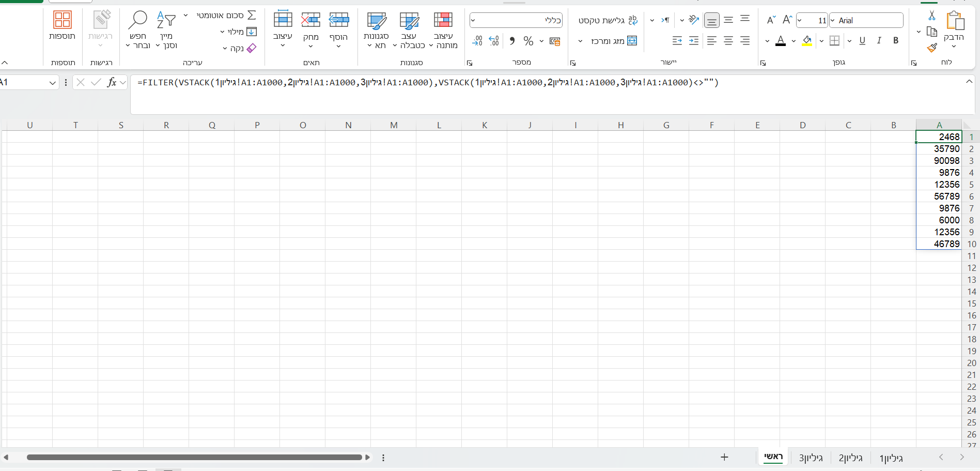Toggle Italic formatting
The width and height of the screenshot is (980, 471).
point(879,40)
